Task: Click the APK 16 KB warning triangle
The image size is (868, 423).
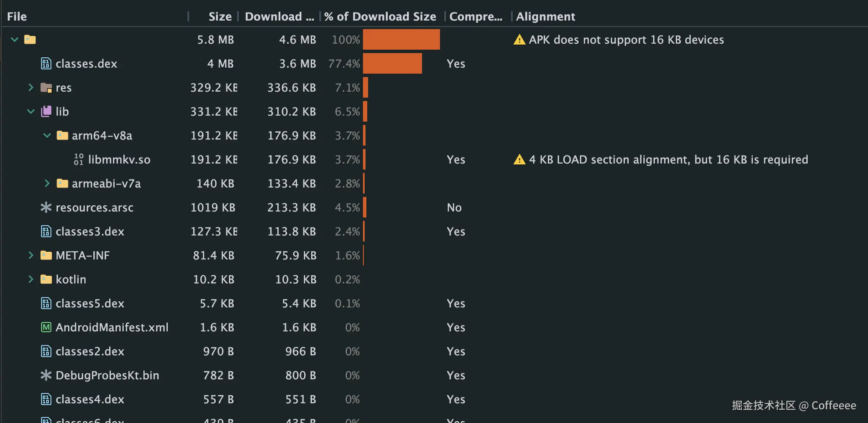Action: click(519, 40)
